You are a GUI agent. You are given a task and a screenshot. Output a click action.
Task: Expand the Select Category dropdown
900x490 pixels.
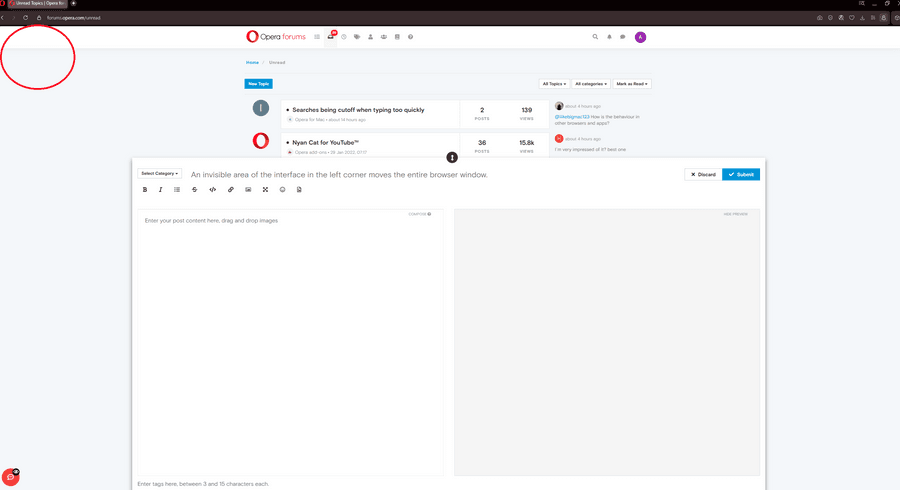(160, 173)
